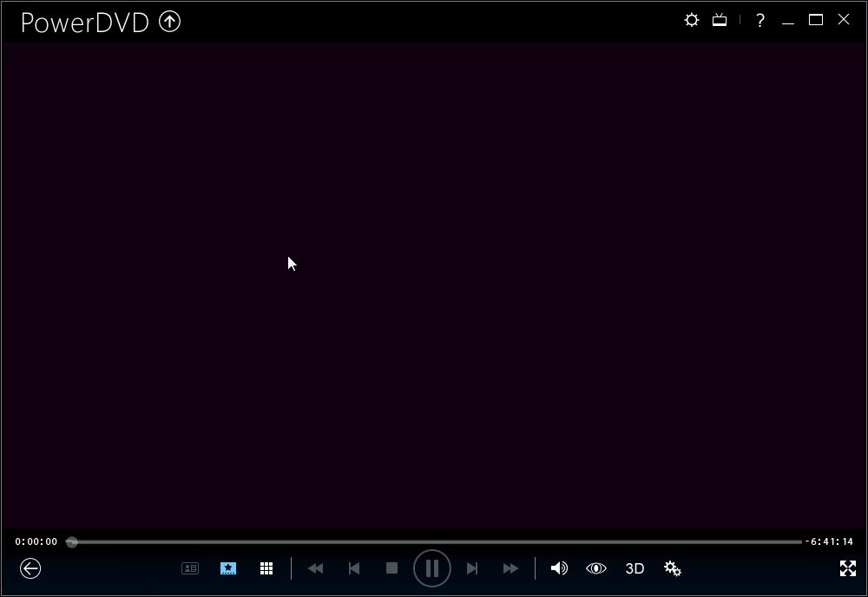Fast forward the video
The image size is (868, 597).
(x=510, y=568)
